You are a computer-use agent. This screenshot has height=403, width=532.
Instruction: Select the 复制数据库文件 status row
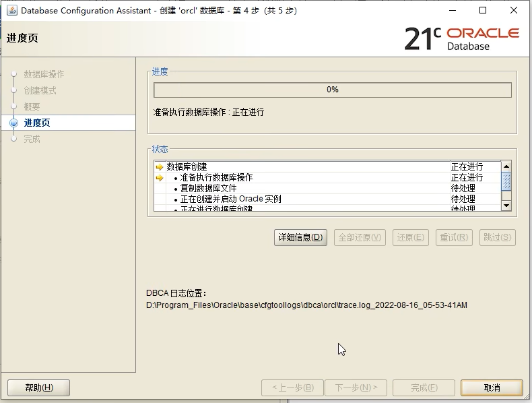coord(327,188)
